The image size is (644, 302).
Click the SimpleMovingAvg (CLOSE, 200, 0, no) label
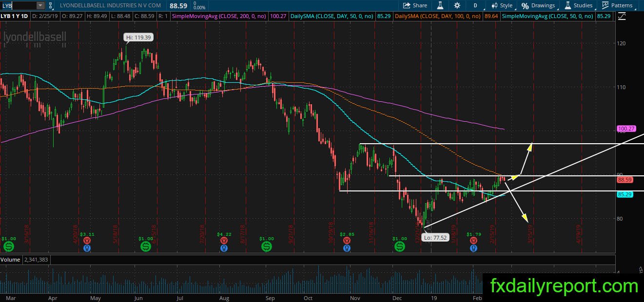click(x=219, y=16)
